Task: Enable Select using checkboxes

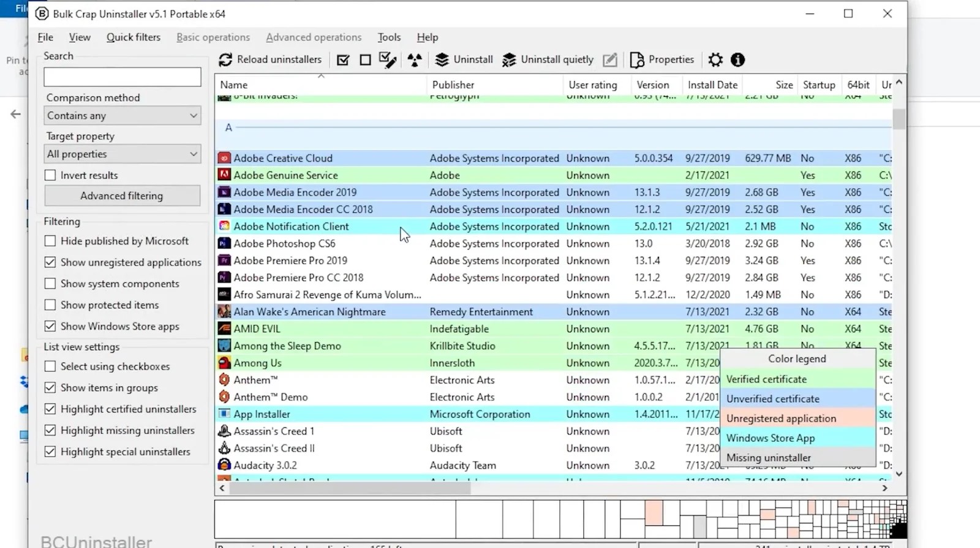Action: coord(50,367)
